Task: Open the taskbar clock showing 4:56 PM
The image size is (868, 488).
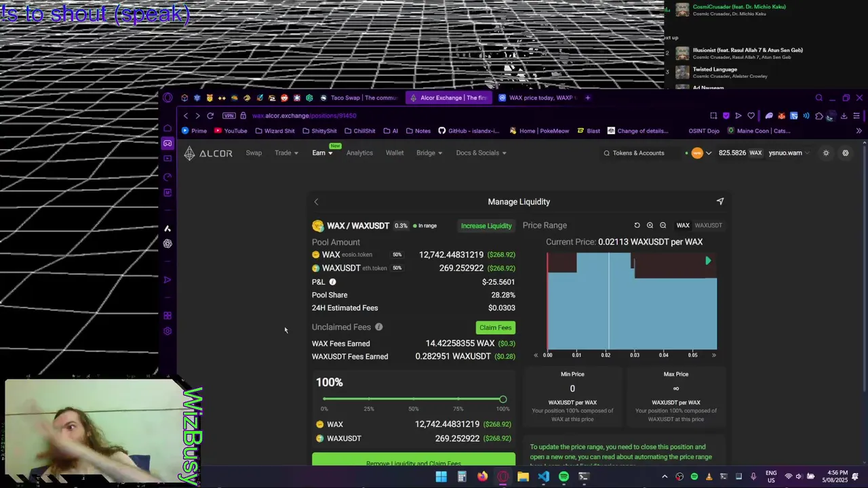Action: click(x=837, y=476)
